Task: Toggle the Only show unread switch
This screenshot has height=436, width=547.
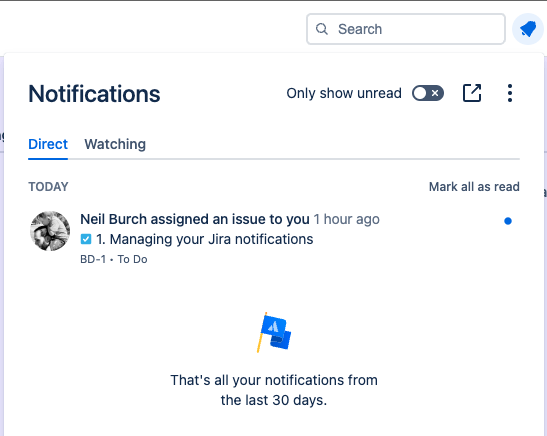Action: click(x=428, y=93)
